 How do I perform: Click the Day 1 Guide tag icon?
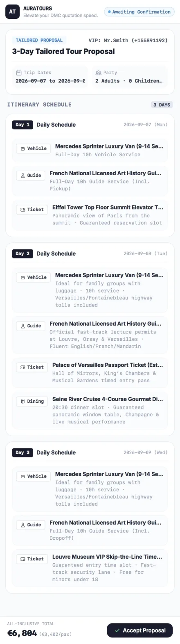coord(23,176)
